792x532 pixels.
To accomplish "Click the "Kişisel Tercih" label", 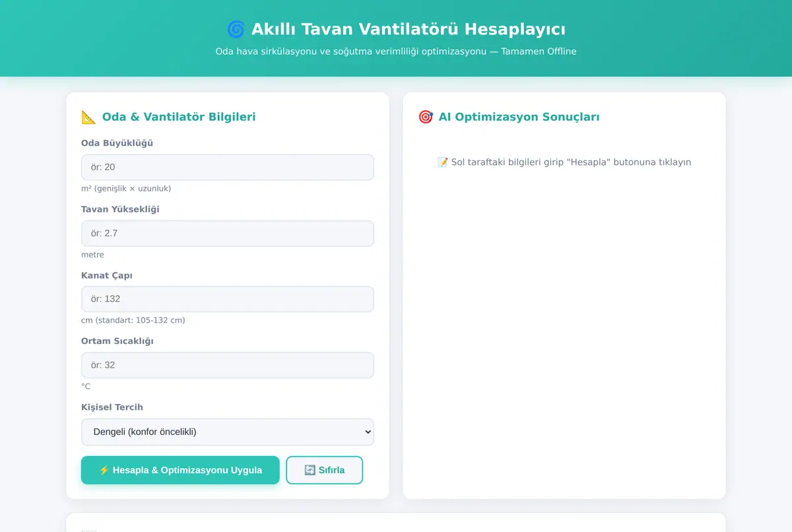I will pyautogui.click(x=112, y=407).
